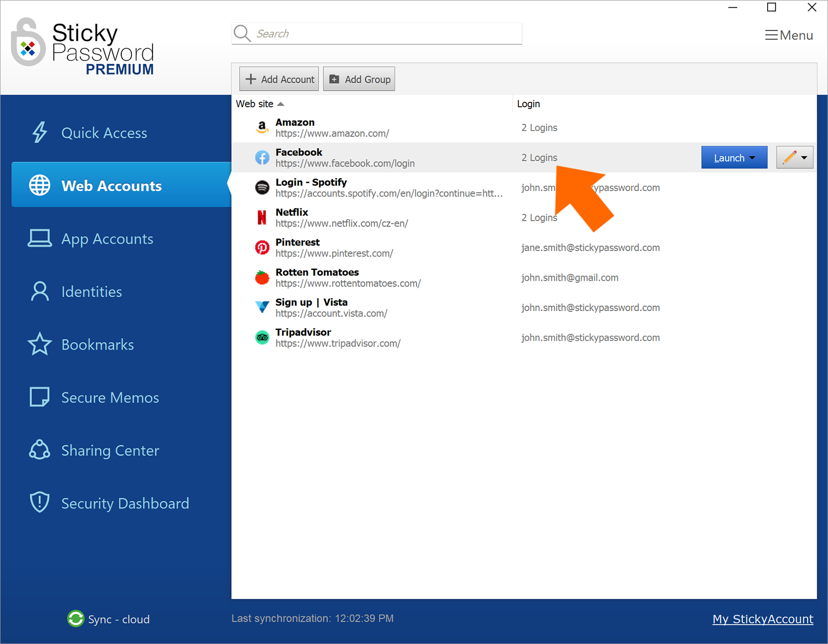Click the Login column header
This screenshot has height=644, width=828.
(x=528, y=104)
